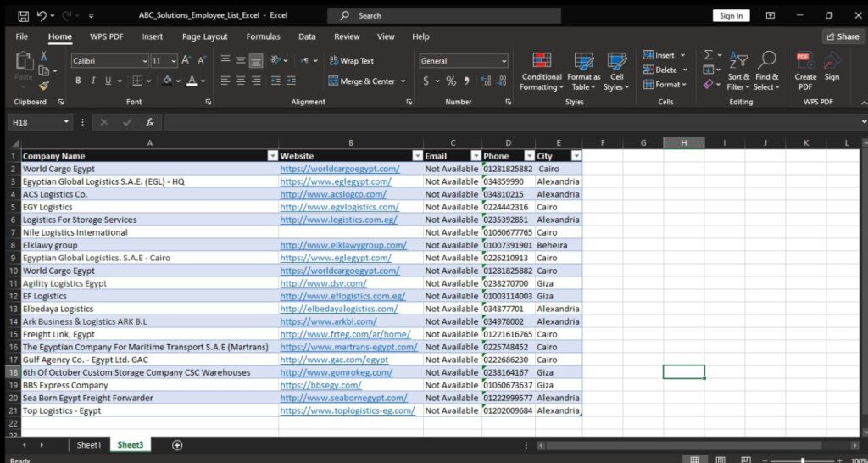The height and width of the screenshot is (463, 868).
Task: Open Find & Select menu
Action: 766,72
